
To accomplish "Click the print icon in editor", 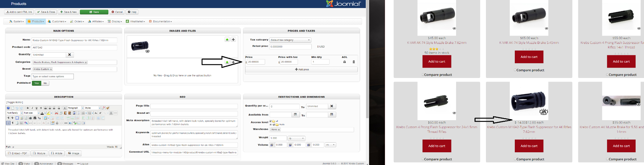I will click(30, 118).
